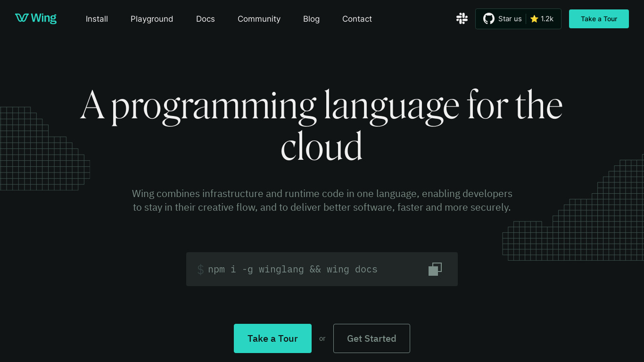The image size is (644, 362).
Task: Copy the npm install command
Action: click(435, 269)
